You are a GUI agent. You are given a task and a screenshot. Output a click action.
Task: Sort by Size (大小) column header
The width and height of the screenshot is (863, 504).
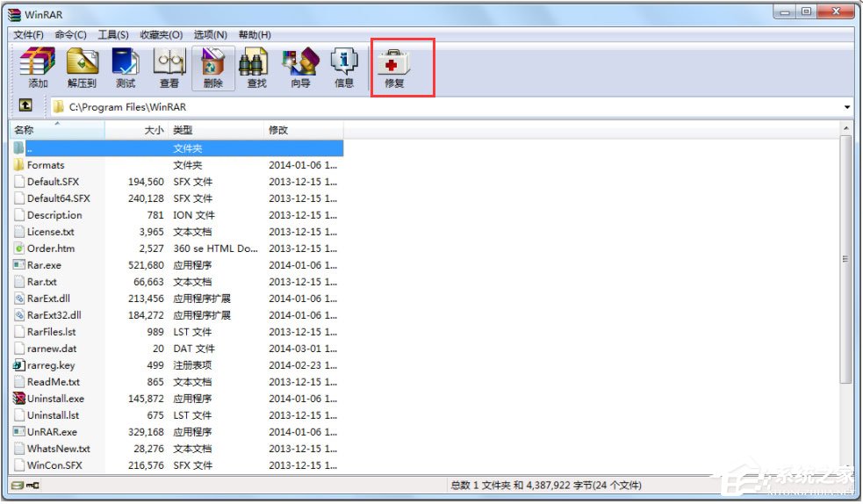pos(136,130)
